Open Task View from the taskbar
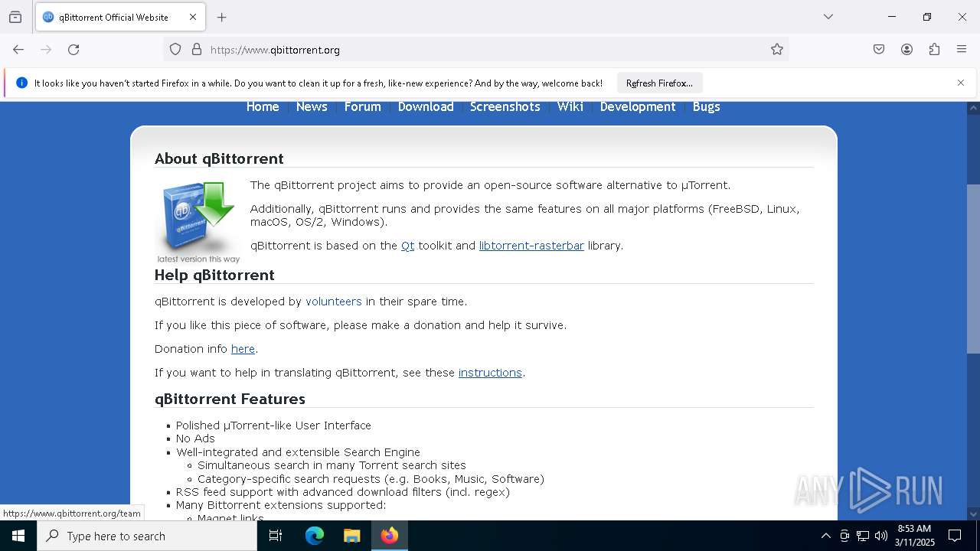980x551 pixels. (276, 536)
